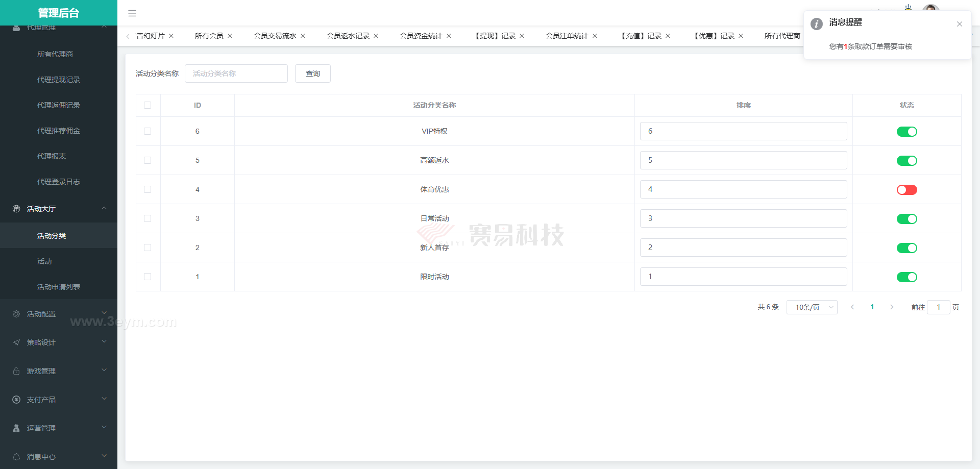Enable the 体育优惠 status switch
Viewport: 980px width, 469px height.
[906, 190]
